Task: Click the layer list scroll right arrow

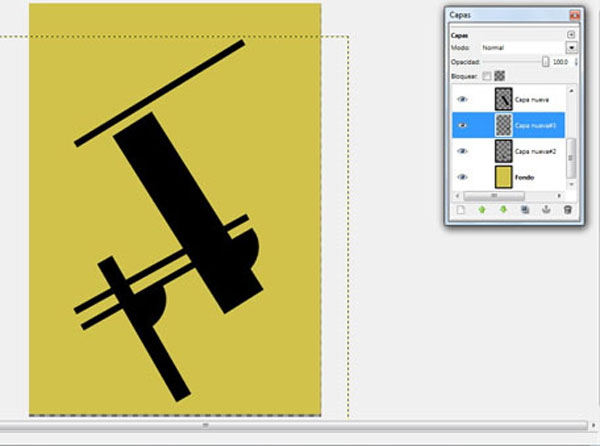Action: tap(559, 195)
